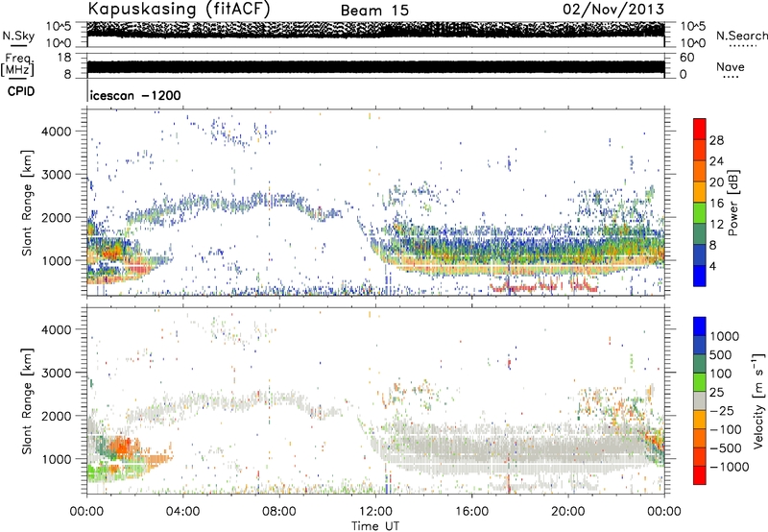
Task: Click the blue bottom segment of the power colorbar
Action: click(700, 276)
